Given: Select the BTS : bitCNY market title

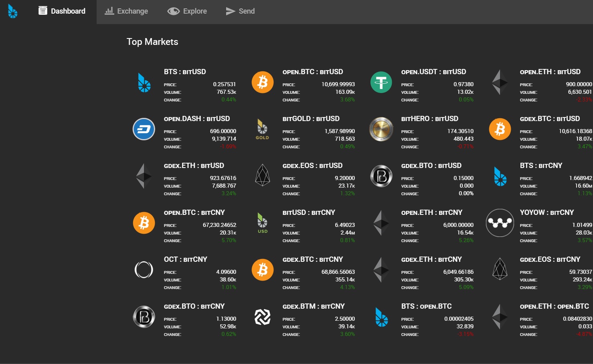Looking at the screenshot, I should pyautogui.click(x=541, y=166).
